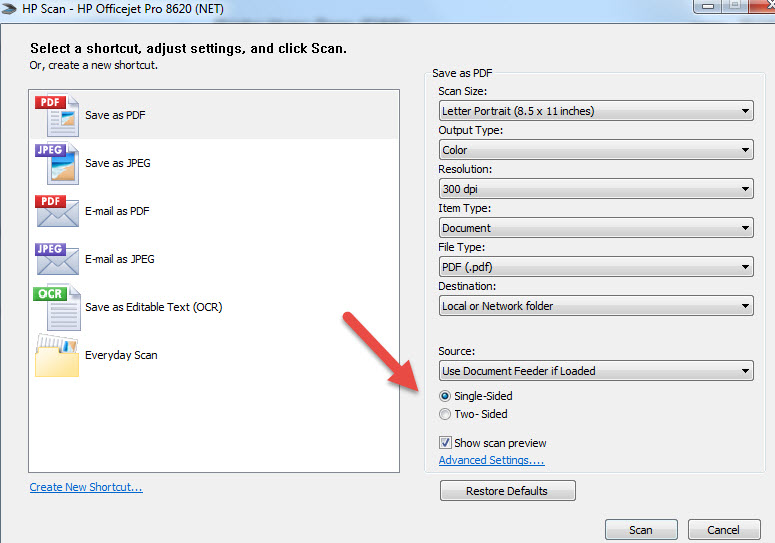Toggle the Show scan preview checkbox
The width and height of the screenshot is (775, 543).
click(445, 442)
